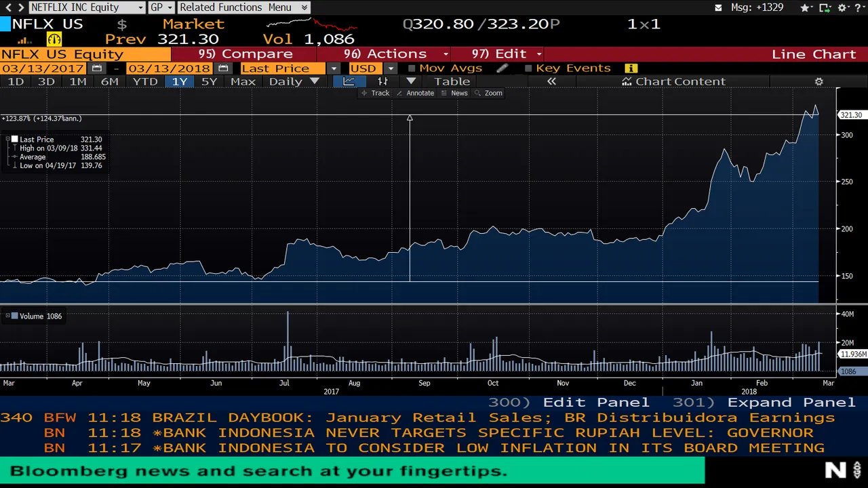The image size is (868, 488).
Task: Click the Zoom magnifier tool
Action: (488, 93)
